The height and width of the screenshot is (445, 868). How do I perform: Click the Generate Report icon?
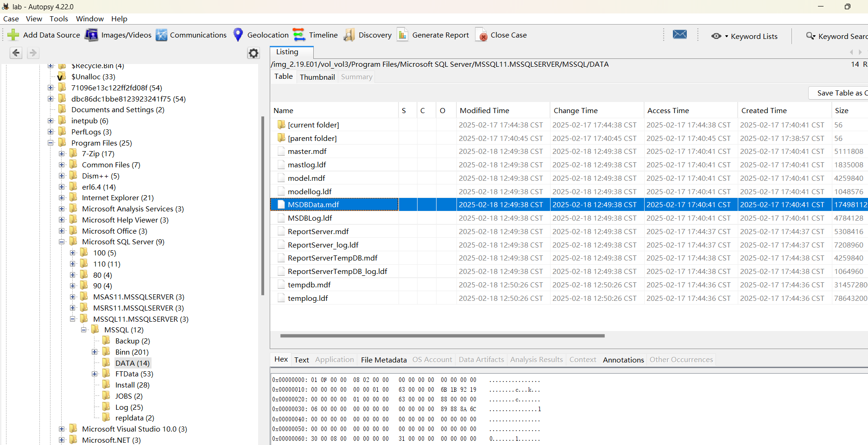click(403, 35)
